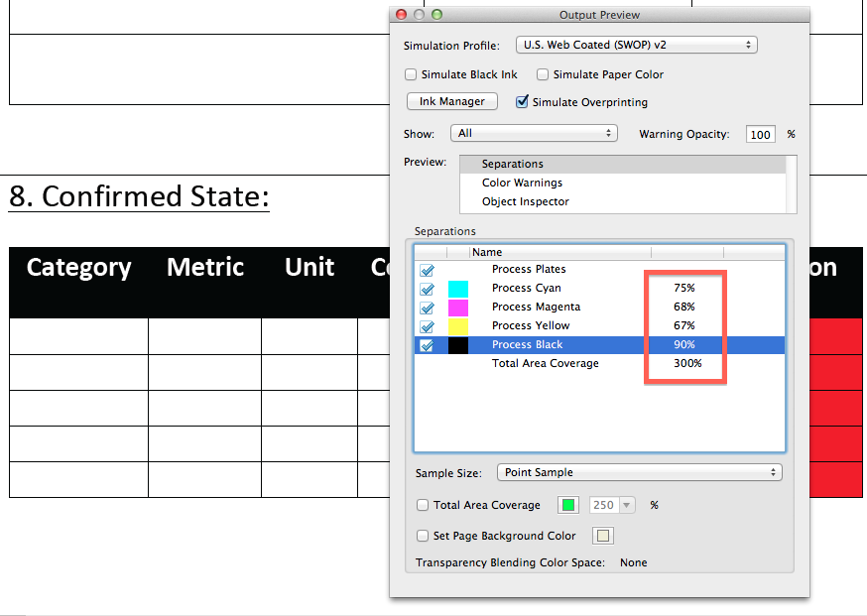Viewport: 867px width, 616px height.
Task: Open the Ink Manager
Action: coord(451,100)
